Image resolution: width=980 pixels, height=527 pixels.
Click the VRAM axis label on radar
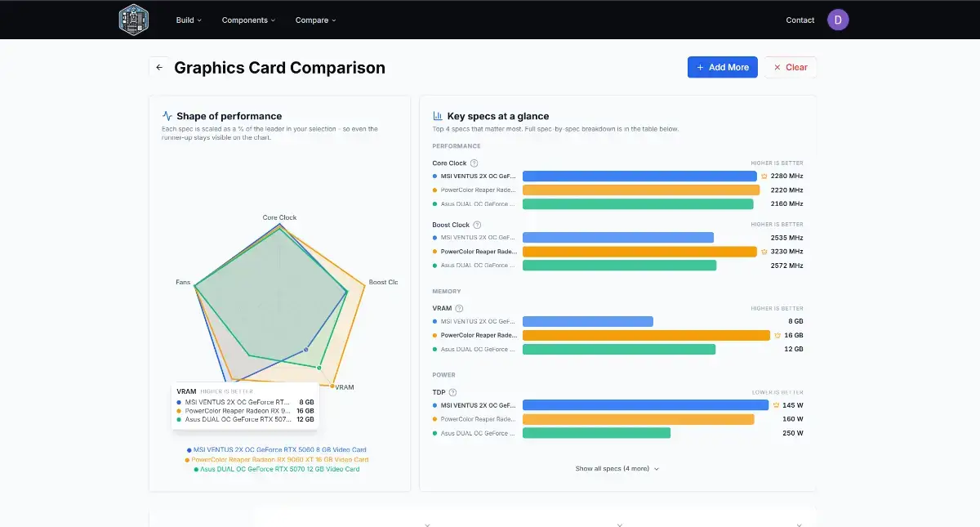click(x=345, y=387)
